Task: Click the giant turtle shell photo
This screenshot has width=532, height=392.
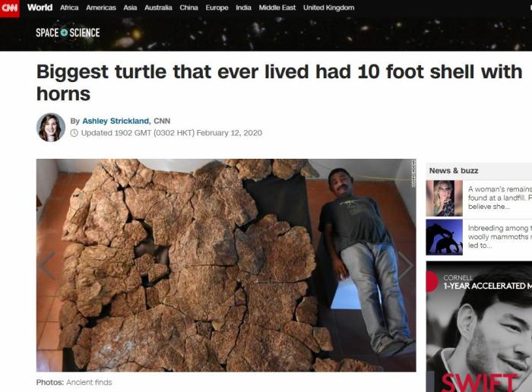Action: point(226,265)
